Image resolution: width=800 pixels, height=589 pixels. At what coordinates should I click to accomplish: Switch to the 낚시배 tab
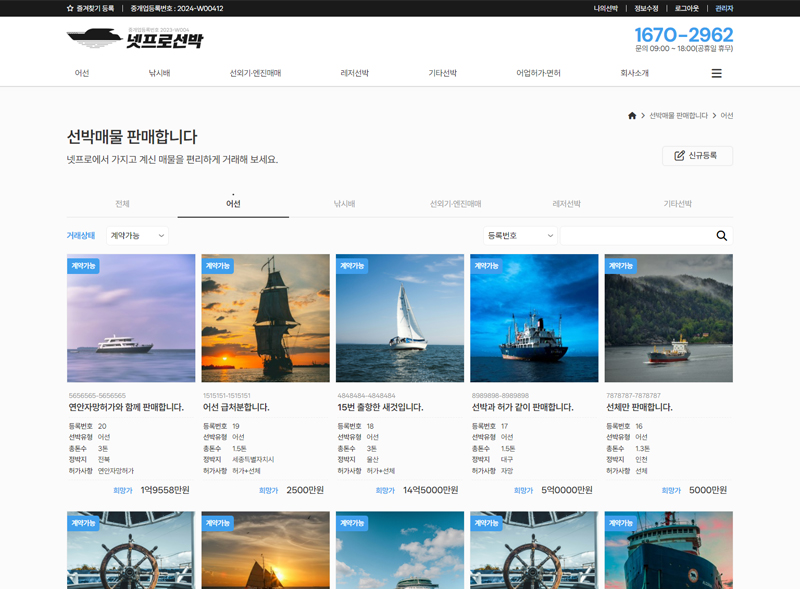(x=344, y=204)
